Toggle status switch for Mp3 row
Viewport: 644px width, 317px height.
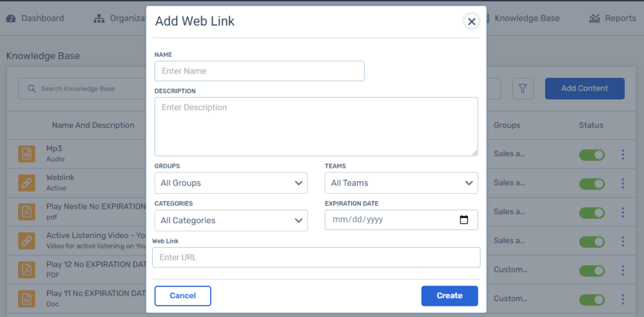pyautogui.click(x=591, y=154)
